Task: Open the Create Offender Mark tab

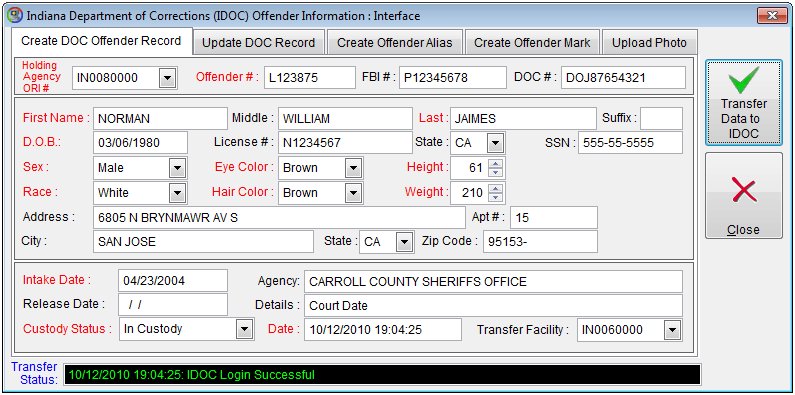Action: coord(532,43)
